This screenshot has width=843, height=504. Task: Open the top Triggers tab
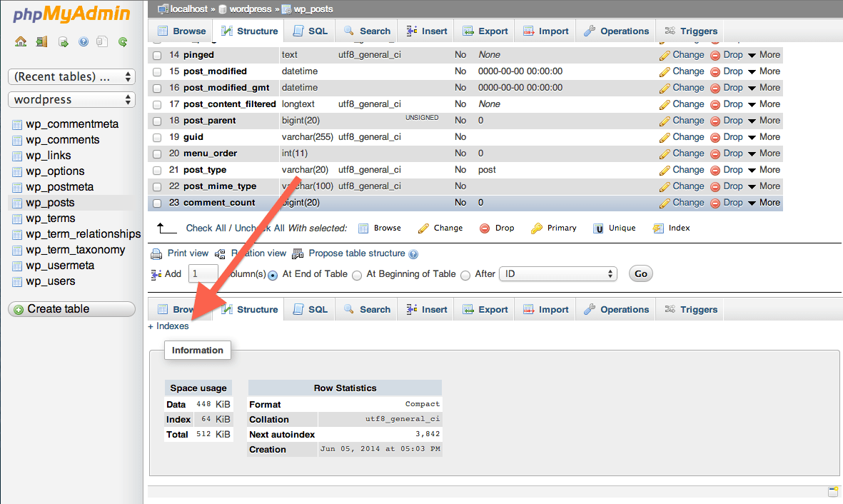(x=691, y=31)
